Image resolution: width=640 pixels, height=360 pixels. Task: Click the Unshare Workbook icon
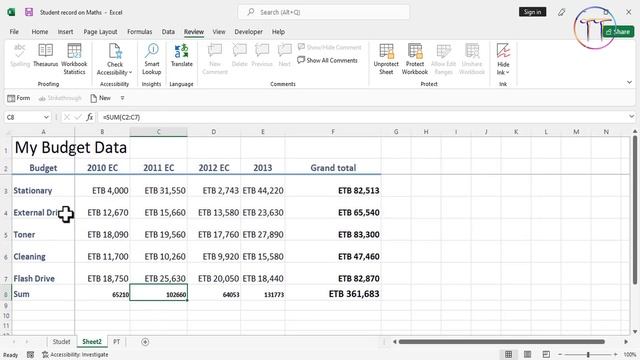pos(472,59)
